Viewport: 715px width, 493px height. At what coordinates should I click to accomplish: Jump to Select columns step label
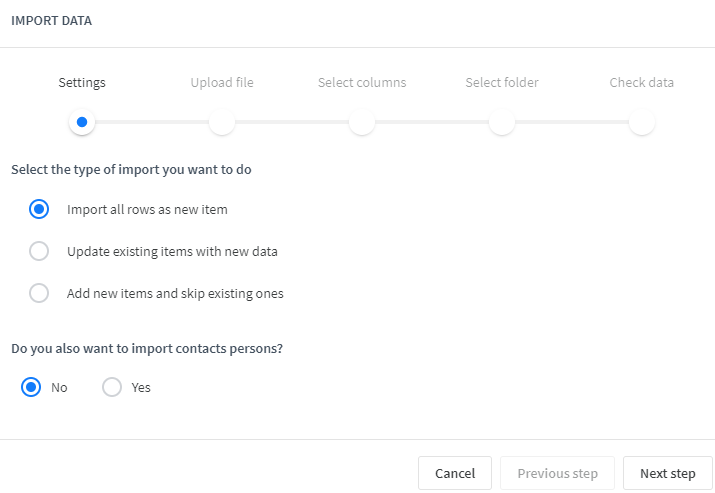coord(362,83)
